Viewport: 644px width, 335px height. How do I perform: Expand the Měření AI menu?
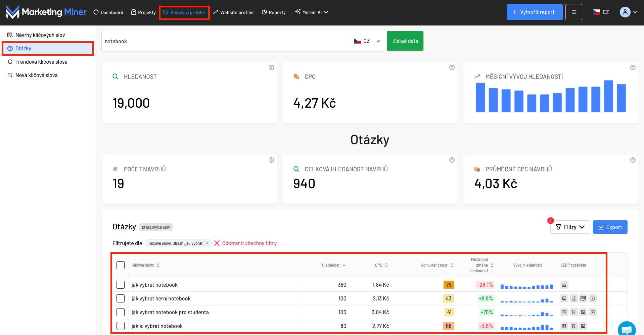pos(311,12)
